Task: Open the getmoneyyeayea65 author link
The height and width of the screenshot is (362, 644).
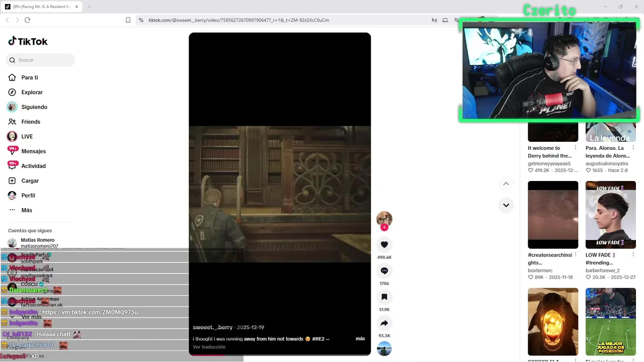Action: 549,163
